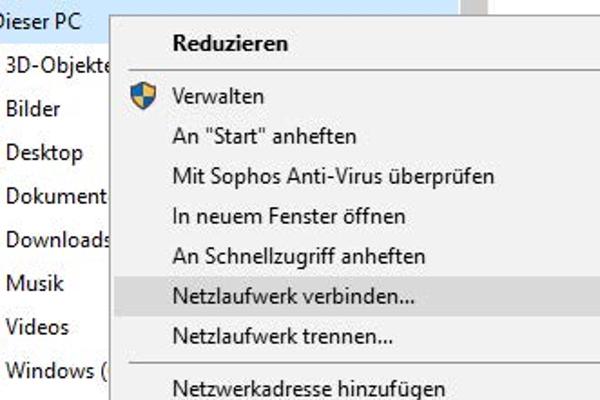Choose Reduzieren in the context menu
The image size is (600, 400).
(x=230, y=43)
